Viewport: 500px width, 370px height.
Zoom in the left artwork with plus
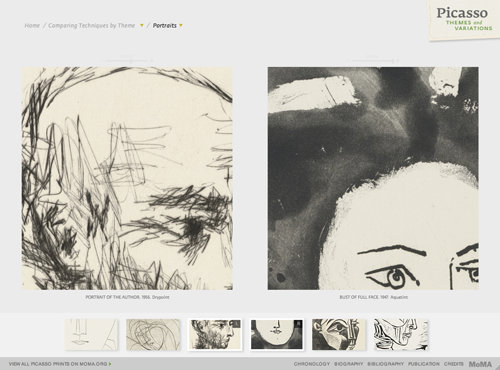pyautogui.click(x=152, y=61)
